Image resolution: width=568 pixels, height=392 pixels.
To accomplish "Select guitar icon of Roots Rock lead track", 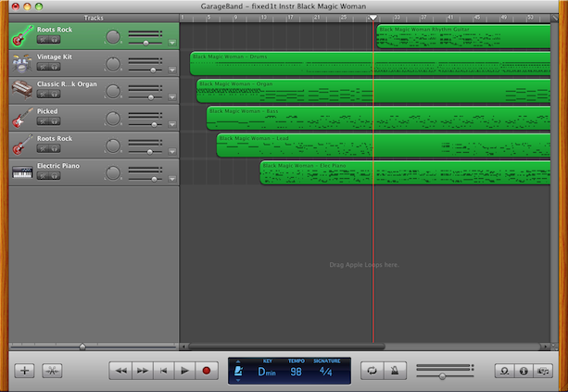I will click(22, 145).
